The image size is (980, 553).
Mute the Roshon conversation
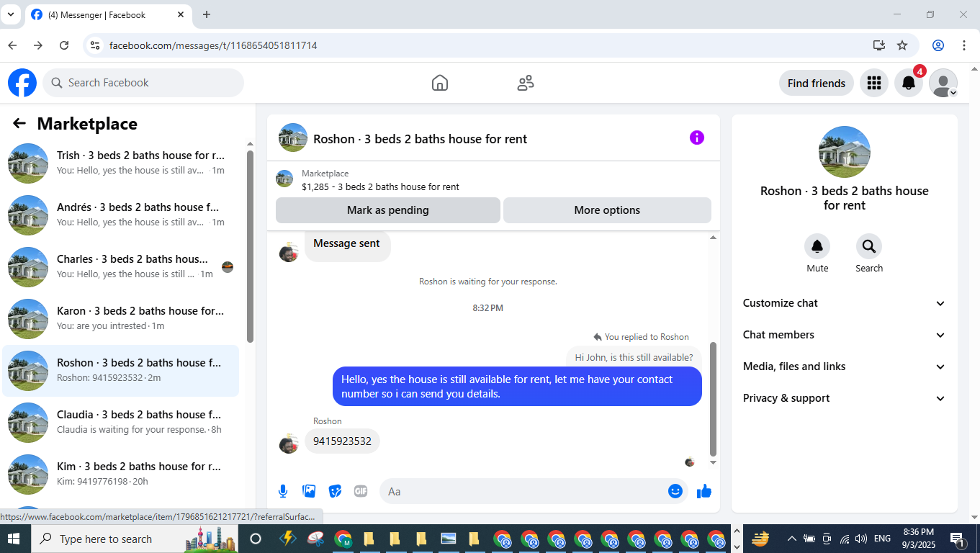tap(817, 247)
